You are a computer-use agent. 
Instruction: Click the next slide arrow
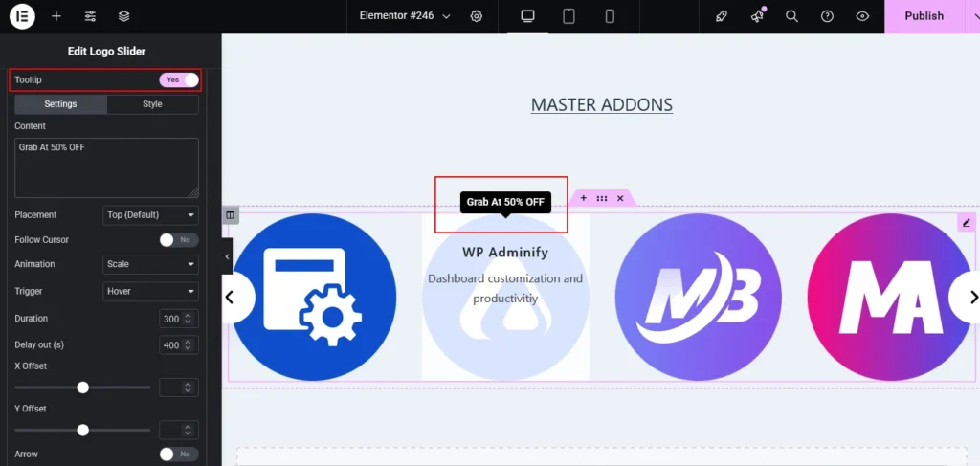tap(972, 298)
